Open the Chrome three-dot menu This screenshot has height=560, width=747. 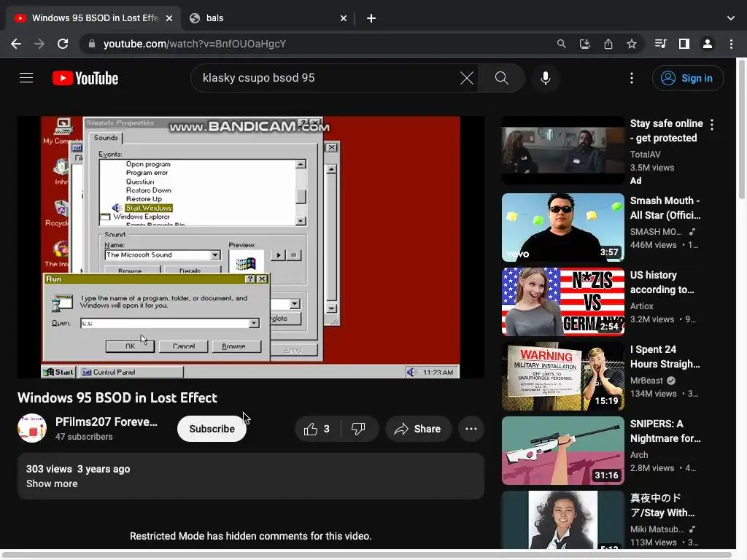pos(731,44)
